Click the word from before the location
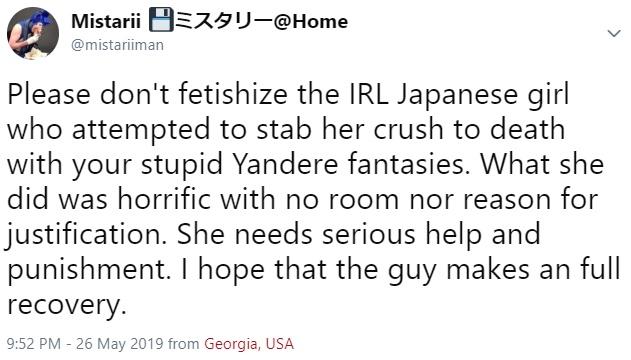This screenshot has width=631, height=360. pyautogui.click(x=184, y=344)
